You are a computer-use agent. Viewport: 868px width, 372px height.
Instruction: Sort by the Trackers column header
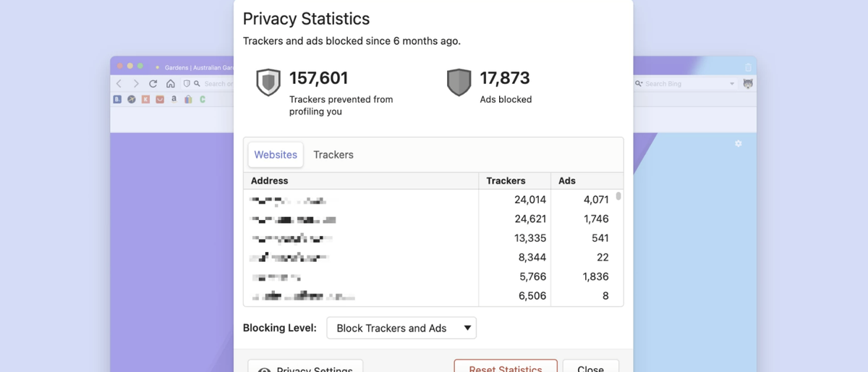506,180
